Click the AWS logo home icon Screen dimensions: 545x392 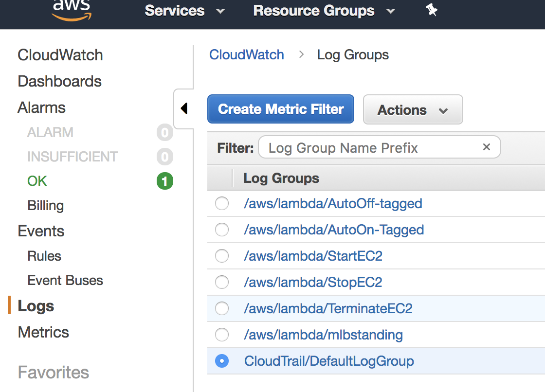click(x=72, y=10)
